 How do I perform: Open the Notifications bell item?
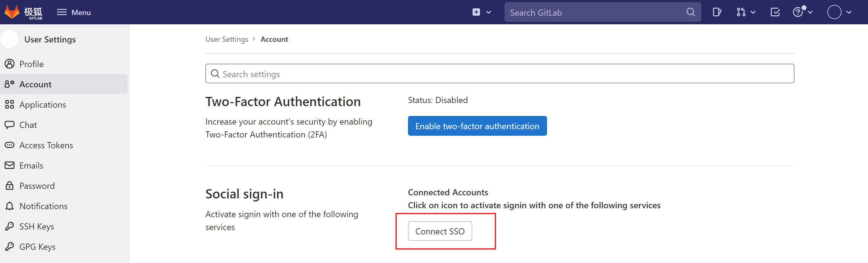(43, 206)
